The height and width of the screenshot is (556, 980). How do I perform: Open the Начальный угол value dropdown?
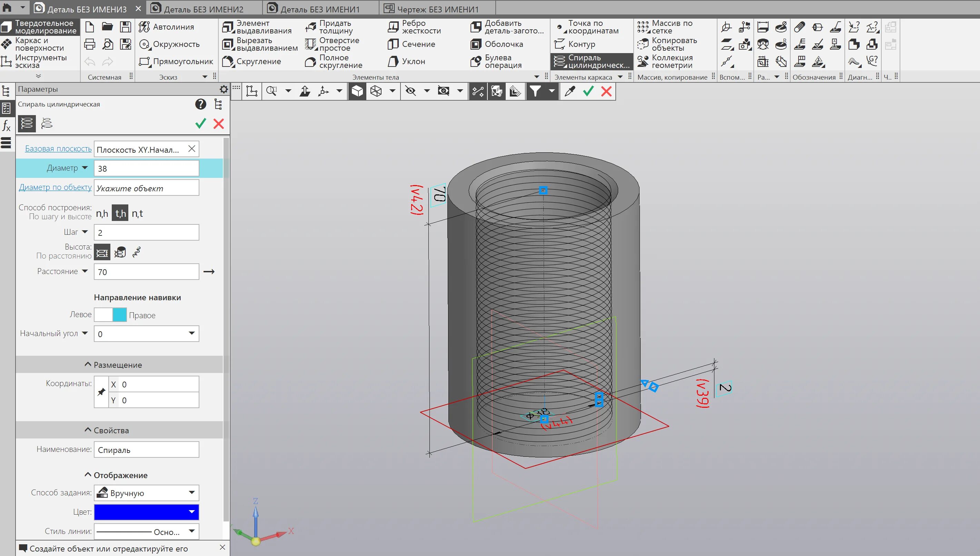click(192, 333)
